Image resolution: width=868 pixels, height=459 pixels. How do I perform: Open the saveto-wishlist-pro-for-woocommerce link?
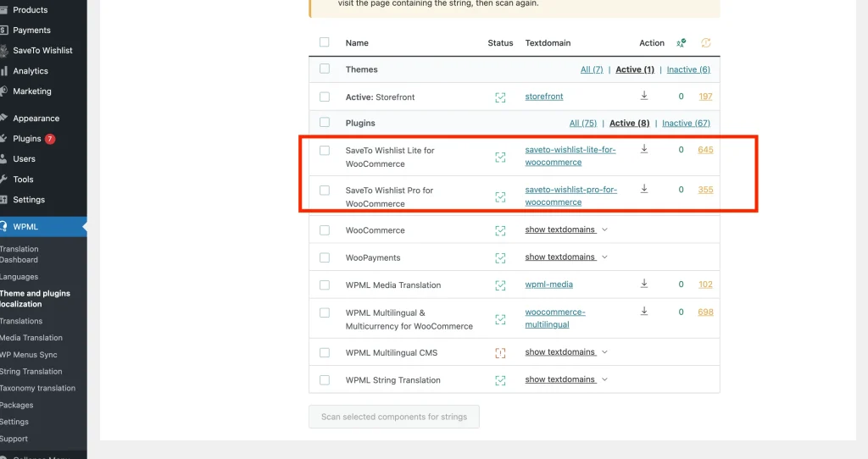coord(570,196)
